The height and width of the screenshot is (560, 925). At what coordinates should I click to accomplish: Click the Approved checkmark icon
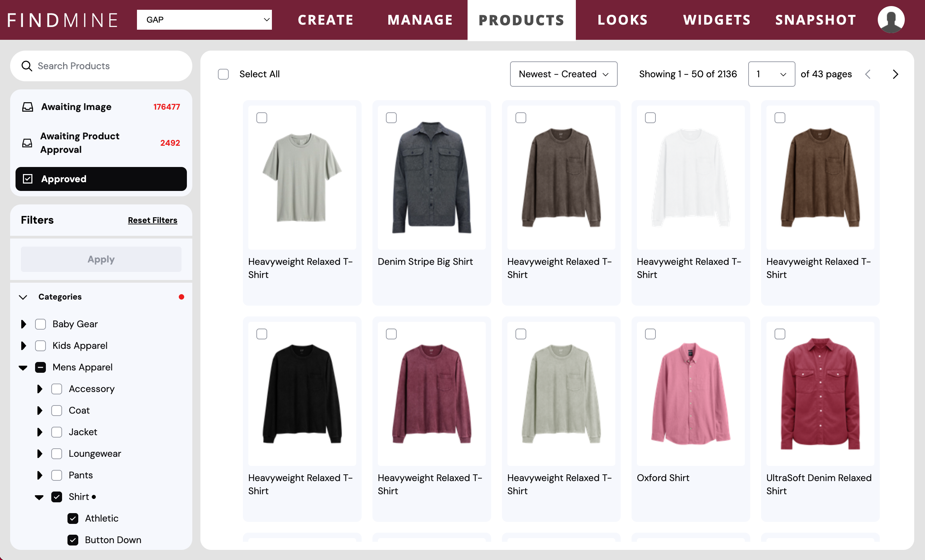(28, 179)
